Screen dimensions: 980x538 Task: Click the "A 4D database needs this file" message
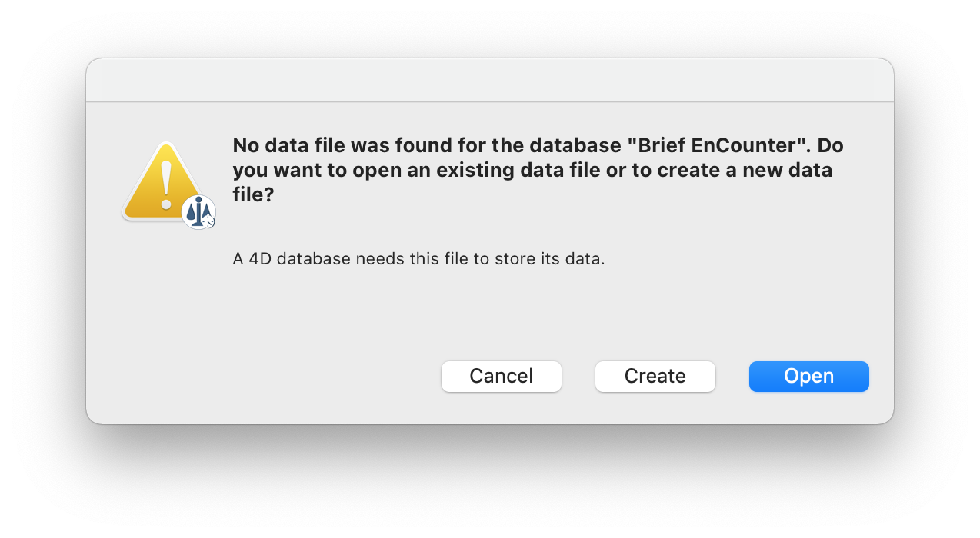418,259
